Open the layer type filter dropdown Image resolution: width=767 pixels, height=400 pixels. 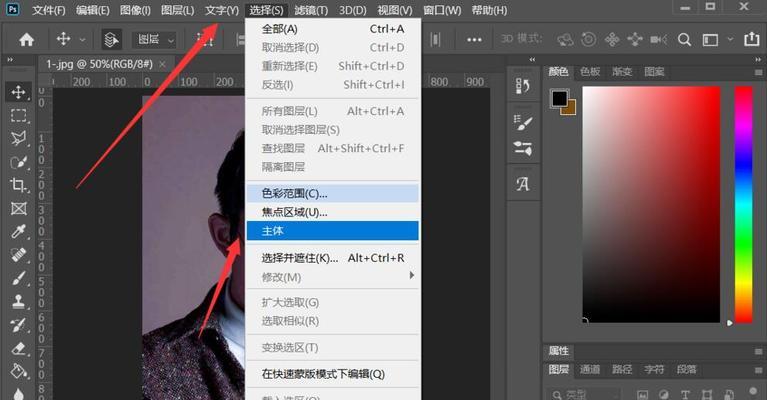583,394
